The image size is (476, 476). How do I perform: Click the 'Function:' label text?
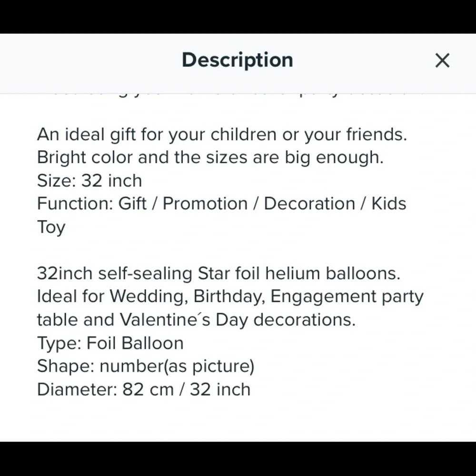75,203
